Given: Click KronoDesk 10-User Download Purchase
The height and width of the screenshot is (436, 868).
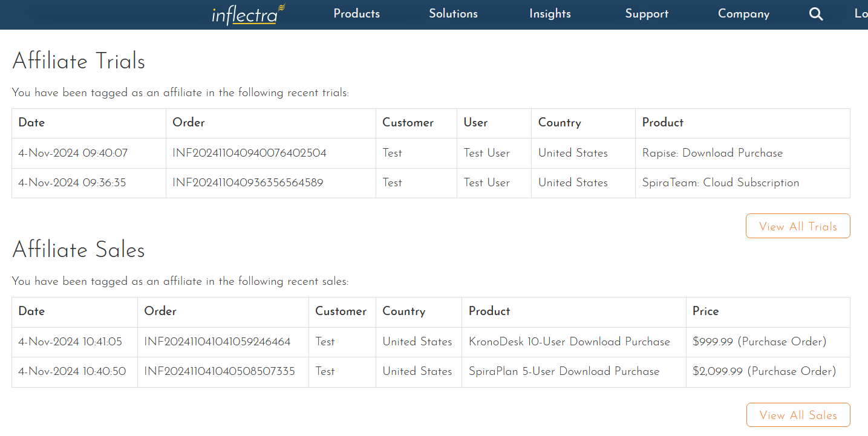Looking at the screenshot, I should click(x=569, y=342).
